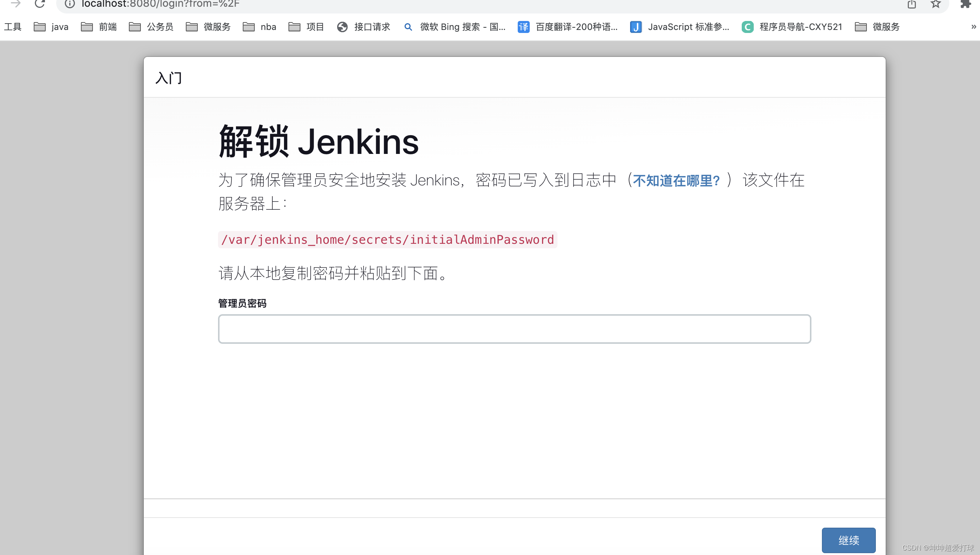The height and width of the screenshot is (555, 980).
Task: Click the site info icon in address bar
Action: click(x=69, y=4)
